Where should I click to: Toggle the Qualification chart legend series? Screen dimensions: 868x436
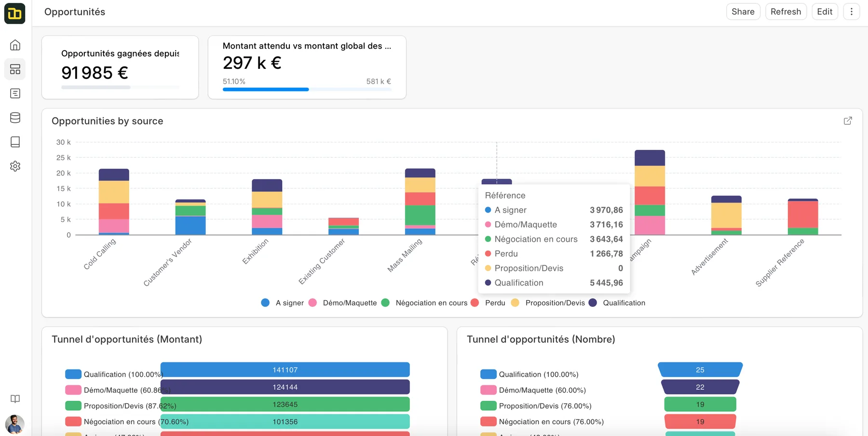pos(617,303)
